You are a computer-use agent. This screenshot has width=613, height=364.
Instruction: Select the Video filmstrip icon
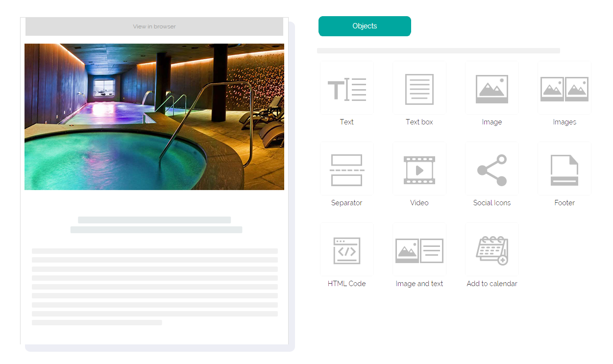point(419,170)
